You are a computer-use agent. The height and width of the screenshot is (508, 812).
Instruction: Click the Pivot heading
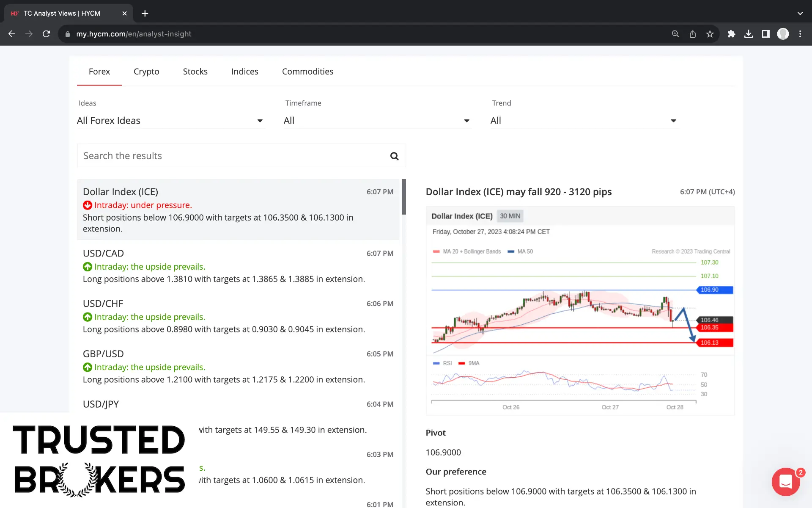click(436, 433)
